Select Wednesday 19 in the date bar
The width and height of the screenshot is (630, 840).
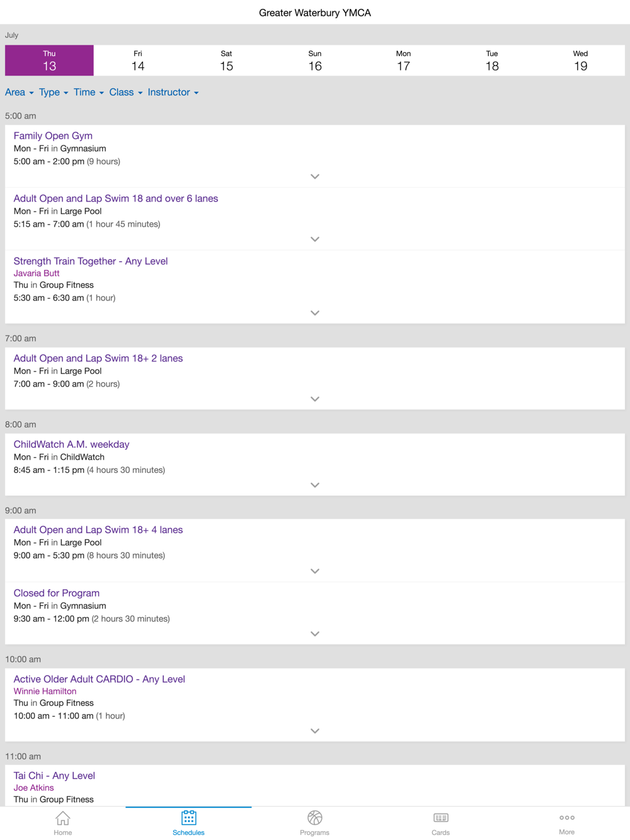(580, 60)
